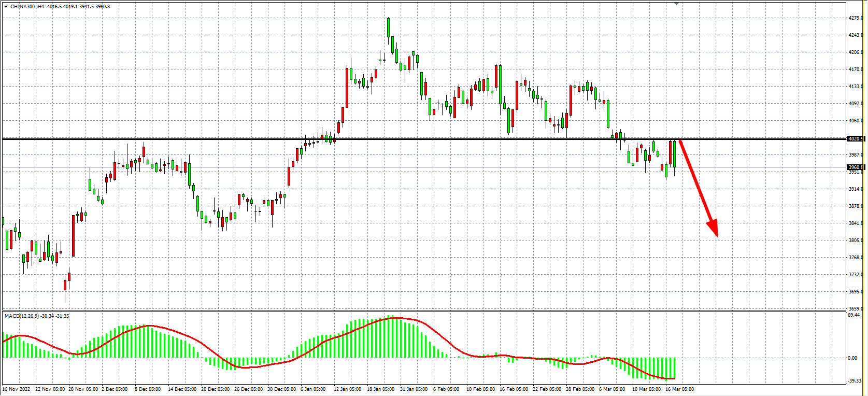Viewport: 868px width, 396px height.
Task: Click the CHINA300,H4 symbol title text
Action: coord(27,7)
